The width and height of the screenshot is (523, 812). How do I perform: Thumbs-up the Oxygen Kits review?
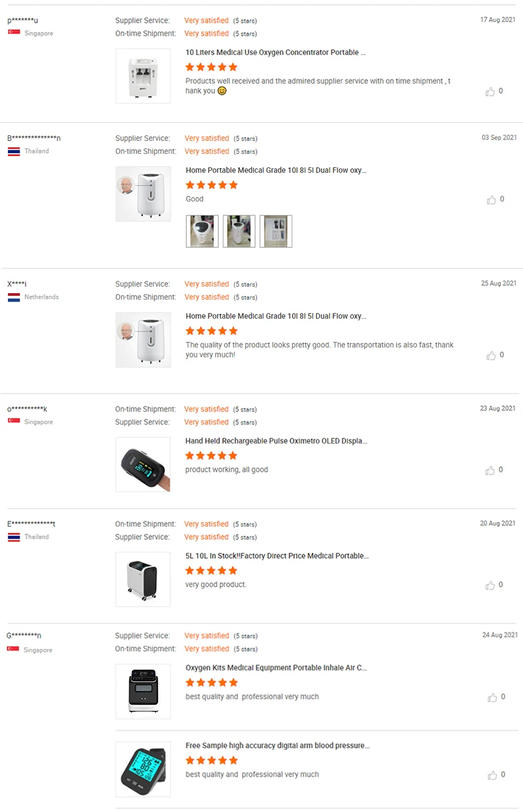(492, 697)
